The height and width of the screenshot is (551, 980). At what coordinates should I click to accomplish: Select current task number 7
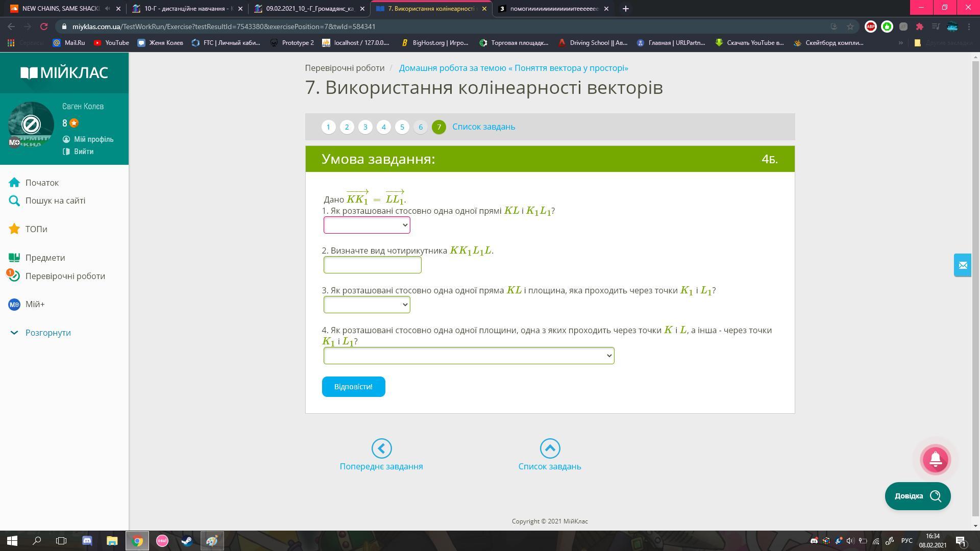click(438, 127)
